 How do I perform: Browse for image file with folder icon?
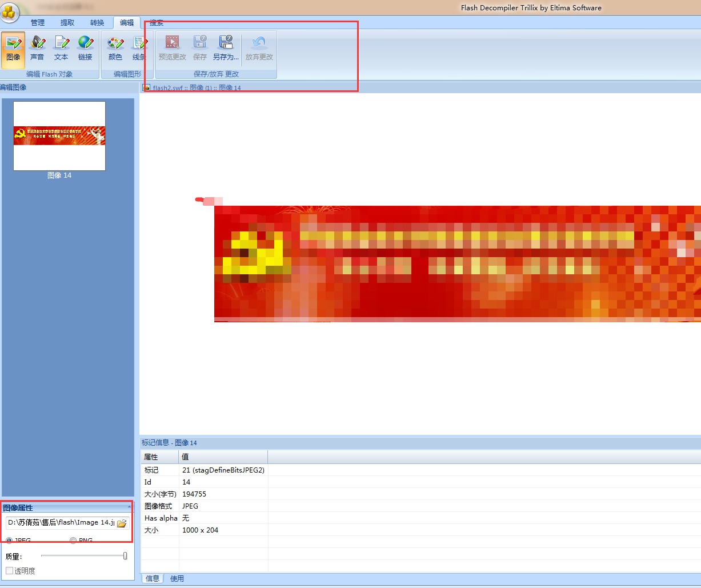click(x=122, y=523)
